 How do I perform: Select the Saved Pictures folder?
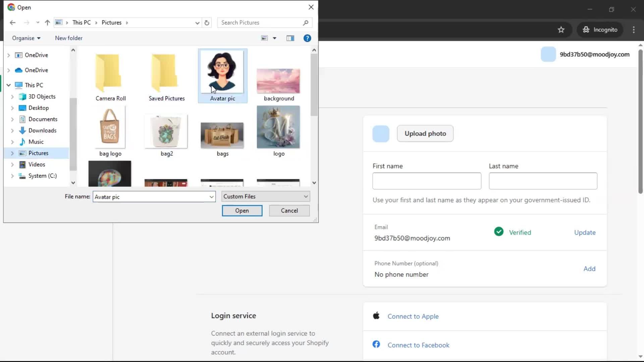(167, 76)
